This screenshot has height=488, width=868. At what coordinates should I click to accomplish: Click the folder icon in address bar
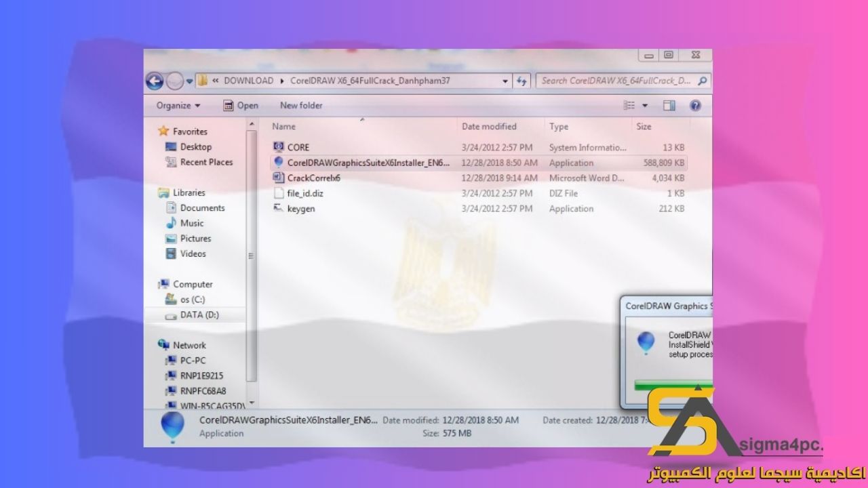coord(203,81)
